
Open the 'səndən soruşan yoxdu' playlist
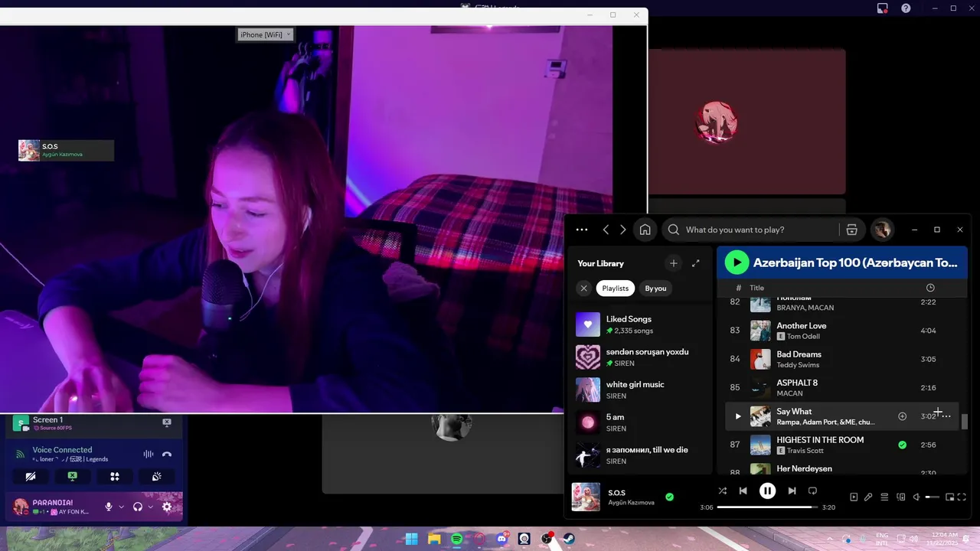click(642, 357)
